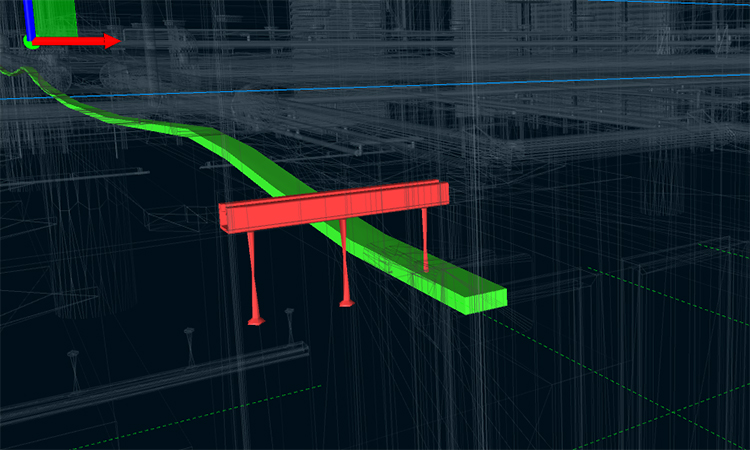Click the green origin dot of axis gizmo
Image resolution: width=750 pixels, height=450 pixels.
31,42
